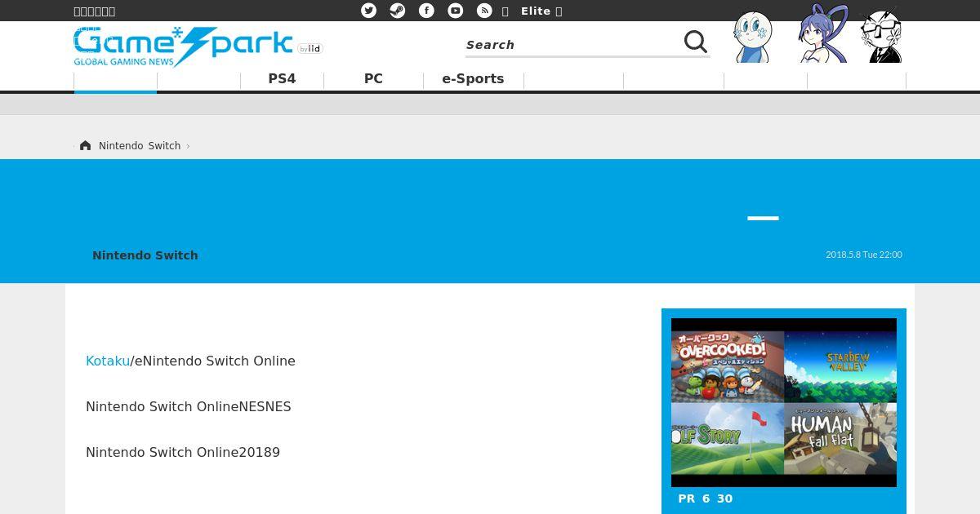980x514 pixels.
Task: Open the PC navigation tab
Action: pyautogui.click(x=373, y=79)
